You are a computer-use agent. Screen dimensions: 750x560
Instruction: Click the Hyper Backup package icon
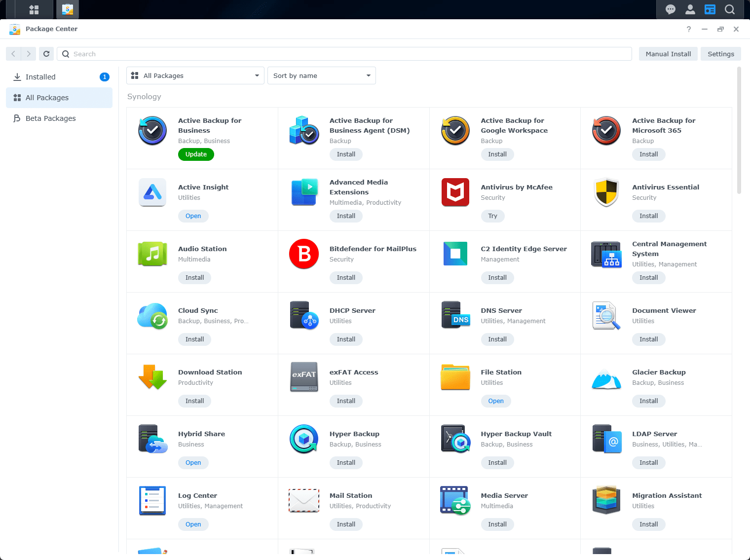304,439
